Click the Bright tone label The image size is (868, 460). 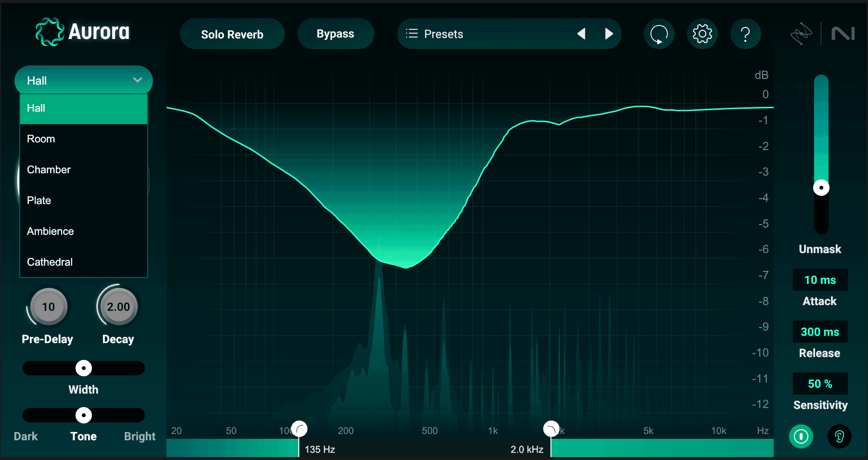(x=140, y=436)
